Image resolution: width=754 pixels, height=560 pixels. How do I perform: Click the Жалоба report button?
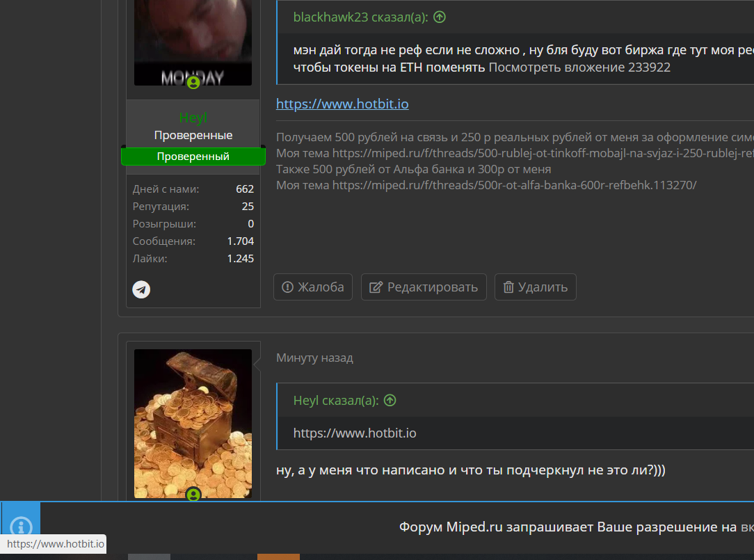coord(313,287)
